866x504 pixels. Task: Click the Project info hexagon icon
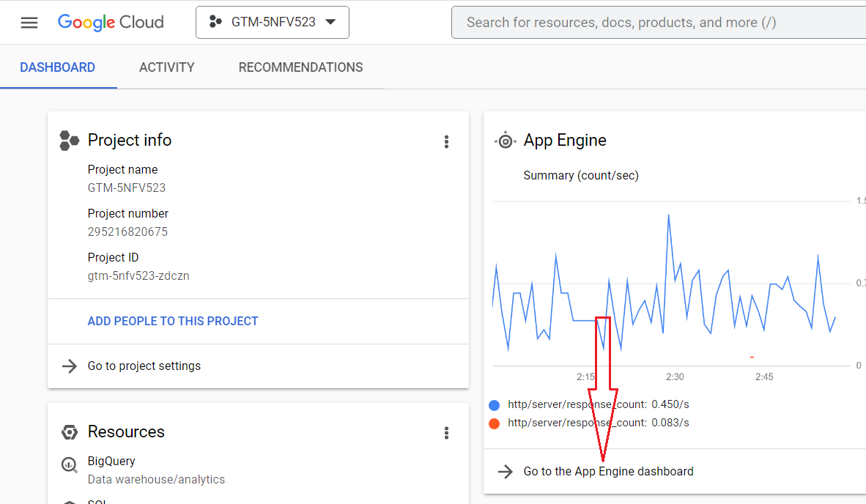(x=70, y=141)
